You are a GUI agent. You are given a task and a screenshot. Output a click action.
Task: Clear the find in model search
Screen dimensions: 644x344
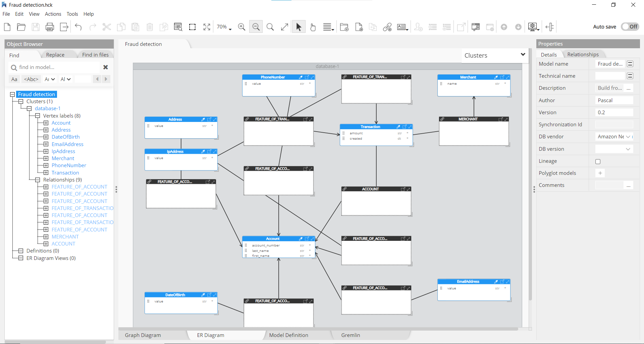pos(105,67)
